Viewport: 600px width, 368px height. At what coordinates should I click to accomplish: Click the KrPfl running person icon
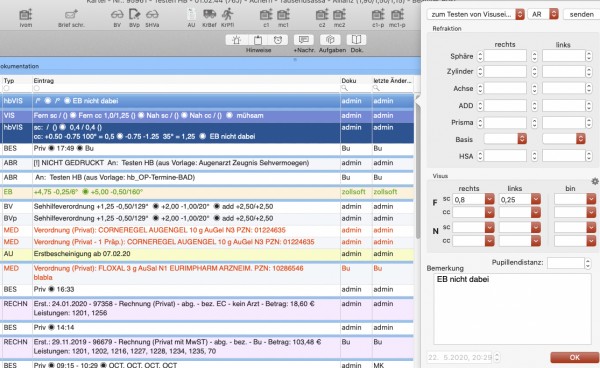click(x=228, y=15)
